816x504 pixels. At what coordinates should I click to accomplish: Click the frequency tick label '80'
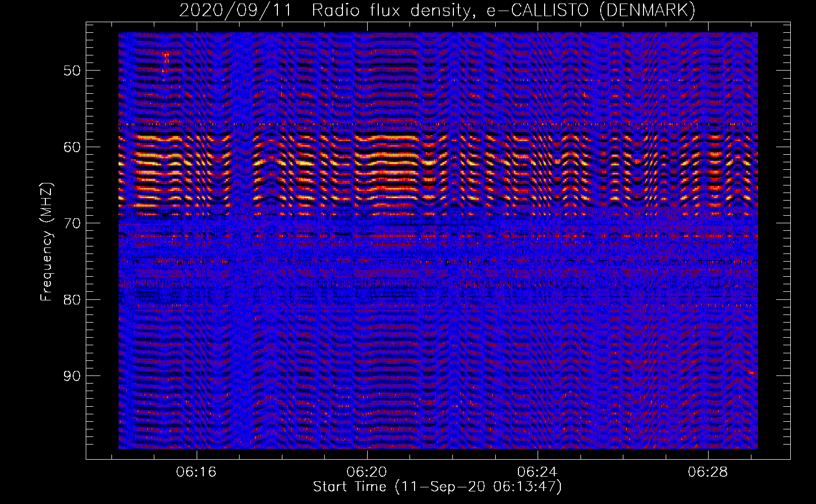click(x=72, y=300)
